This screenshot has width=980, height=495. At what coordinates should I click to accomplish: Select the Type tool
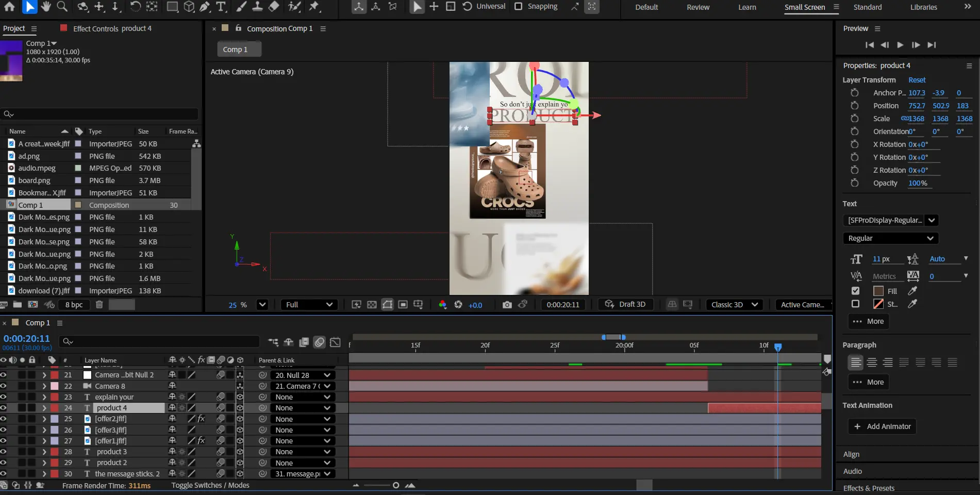tap(221, 6)
